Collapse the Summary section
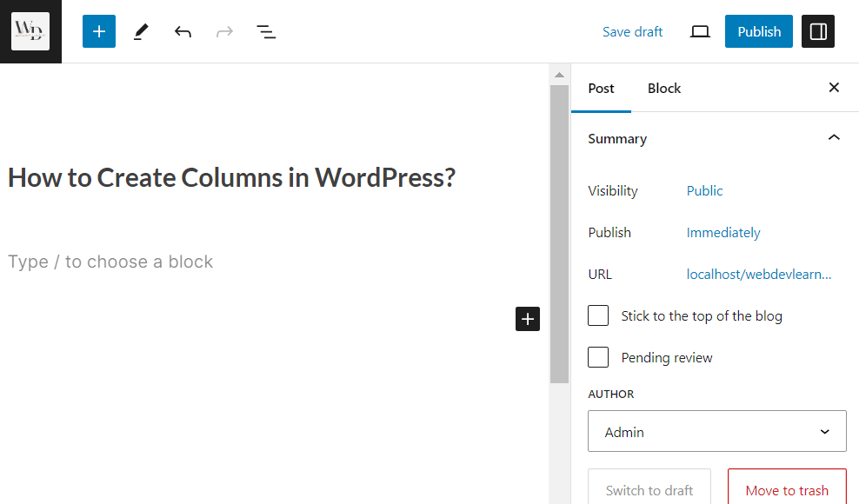The width and height of the screenshot is (859, 504). pos(834,138)
